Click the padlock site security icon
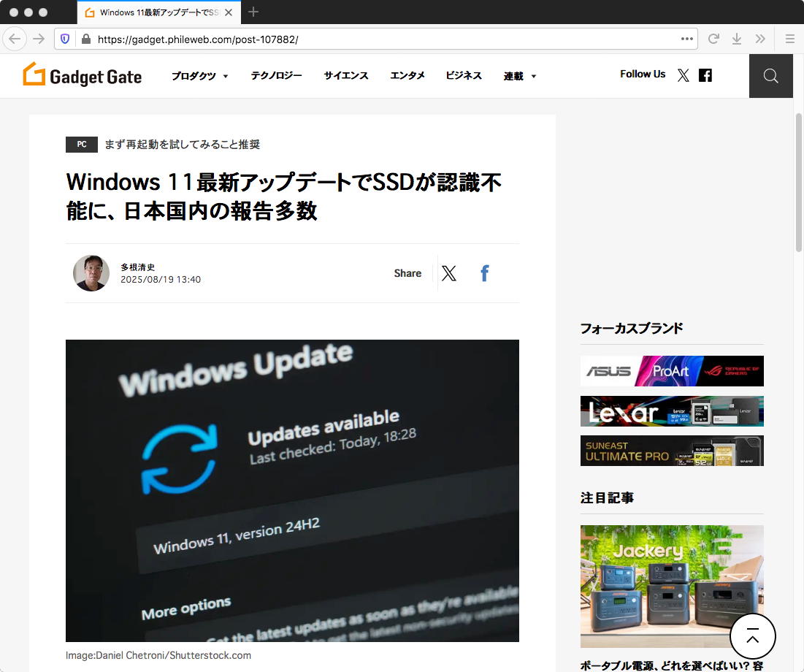Screen dimensions: 804x672 tap(86, 39)
